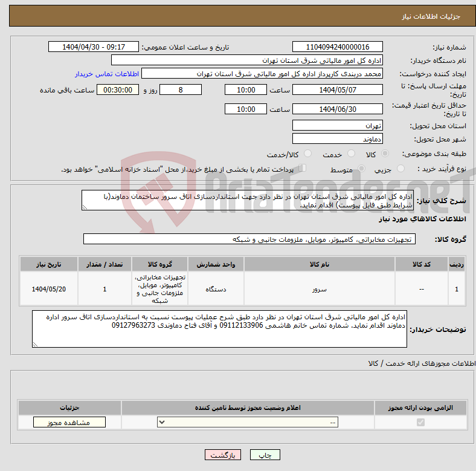The image size is (476, 471).
Task: Select the جزیی purchase type radio
Action: (400, 169)
